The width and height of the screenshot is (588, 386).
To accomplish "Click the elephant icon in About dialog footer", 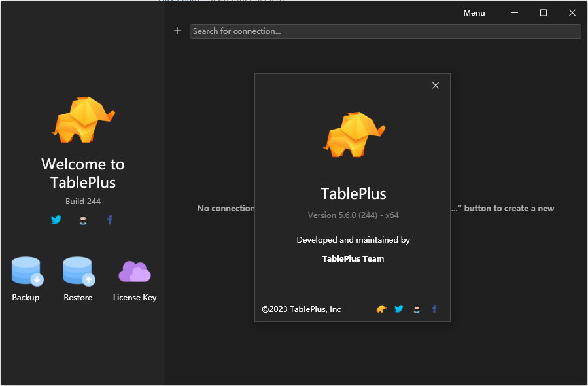I will (x=381, y=309).
